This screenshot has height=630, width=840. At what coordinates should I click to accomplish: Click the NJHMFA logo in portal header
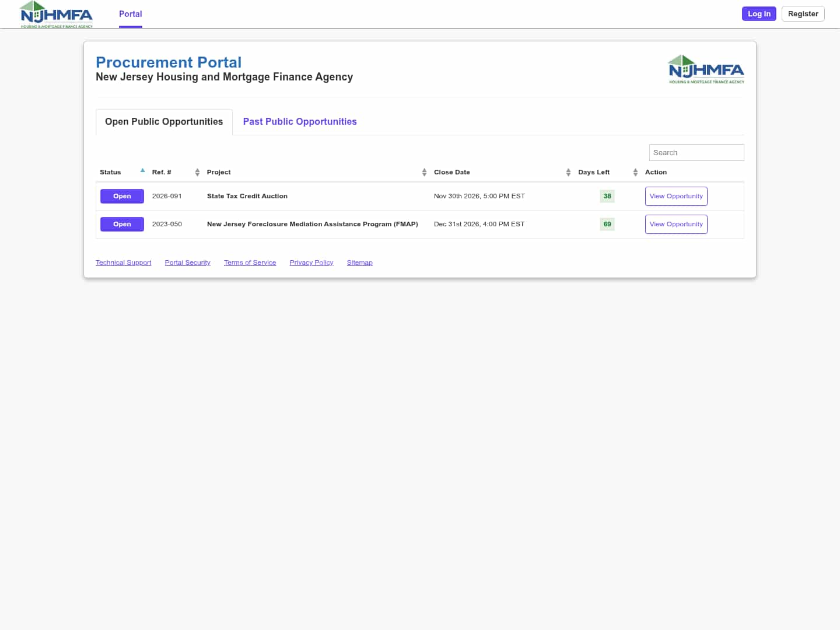(706, 69)
